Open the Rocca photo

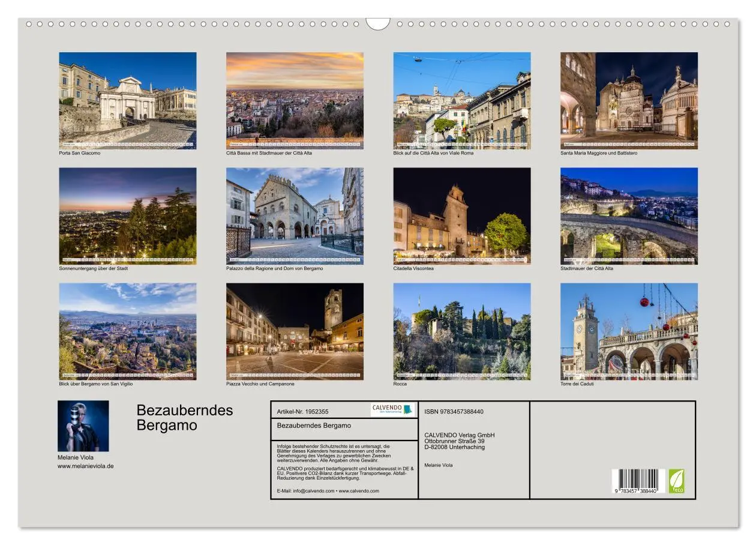pyautogui.click(x=463, y=330)
